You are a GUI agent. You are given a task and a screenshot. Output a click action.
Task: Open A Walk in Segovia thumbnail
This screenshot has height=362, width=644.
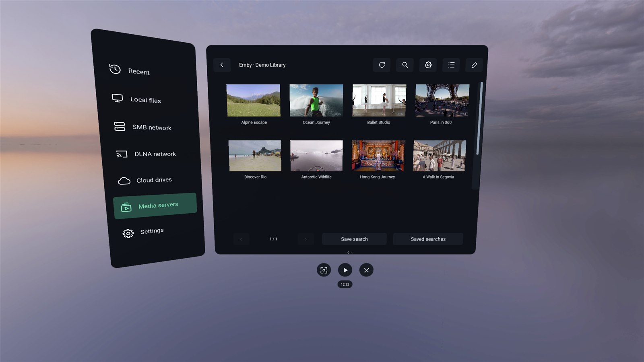pos(440,156)
